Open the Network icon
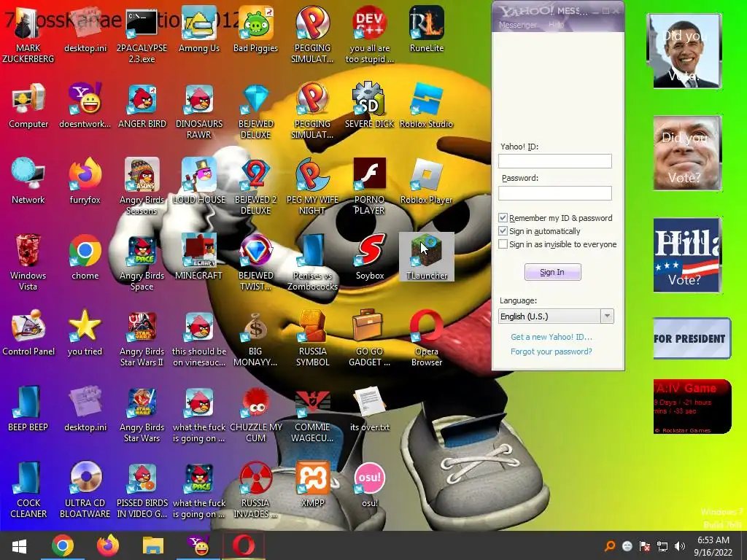 point(28,182)
